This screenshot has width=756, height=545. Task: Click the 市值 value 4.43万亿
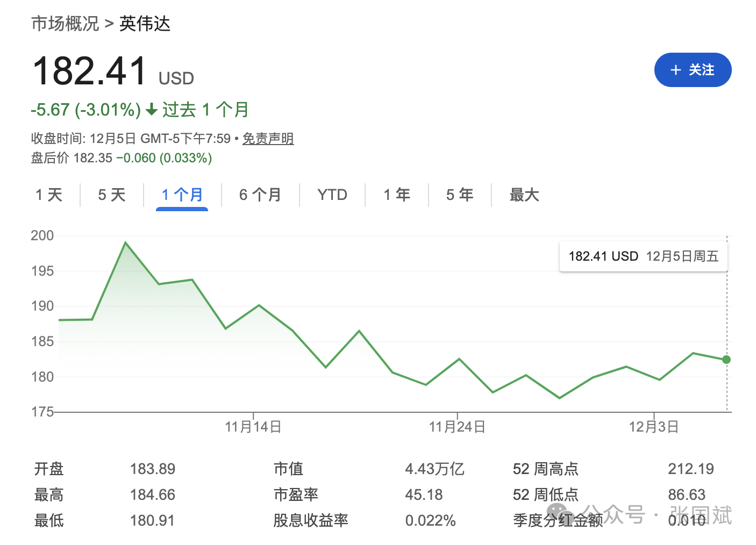pyautogui.click(x=434, y=469)
